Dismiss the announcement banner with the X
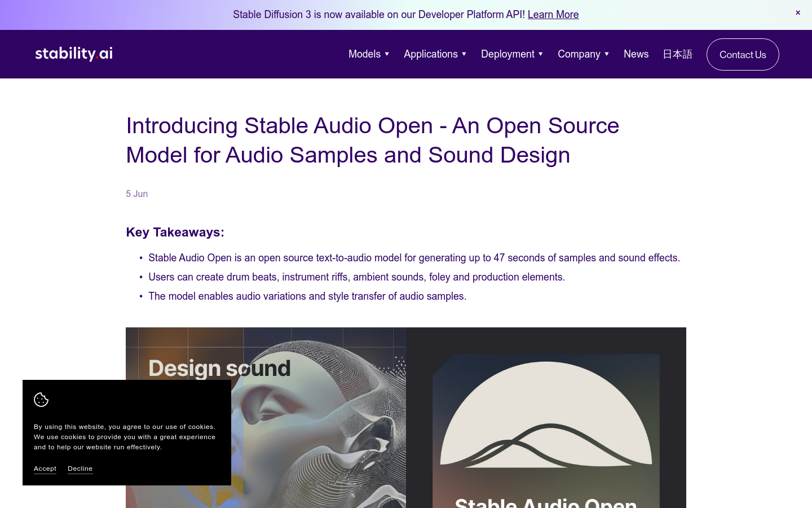The width and height of the screenshot is (812, 508). click(798, 12)
